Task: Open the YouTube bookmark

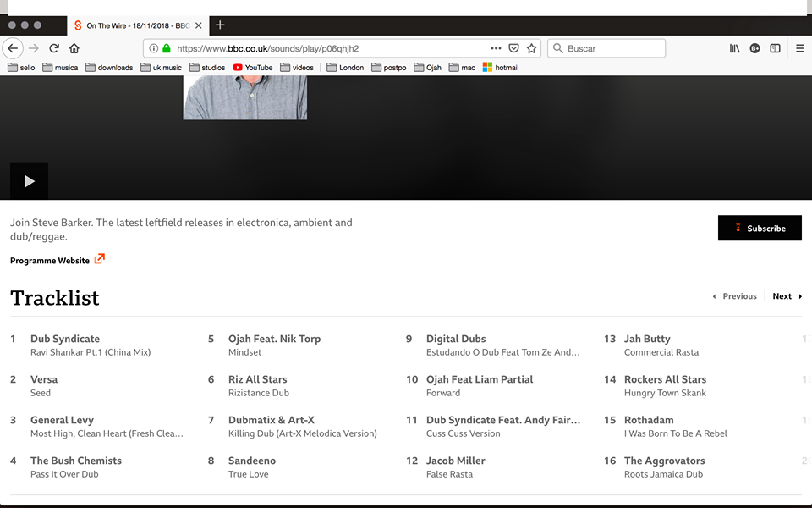Action: (252, 68)
